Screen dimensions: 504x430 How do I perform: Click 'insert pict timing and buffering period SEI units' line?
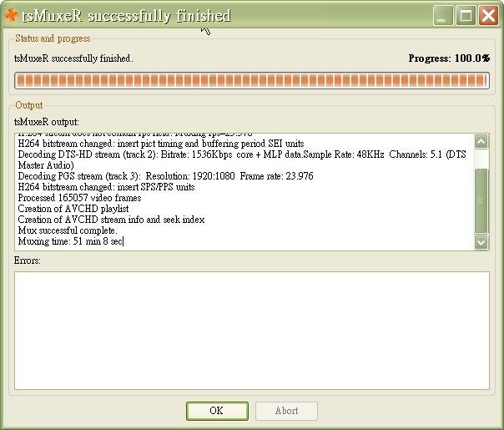[161, 144]
